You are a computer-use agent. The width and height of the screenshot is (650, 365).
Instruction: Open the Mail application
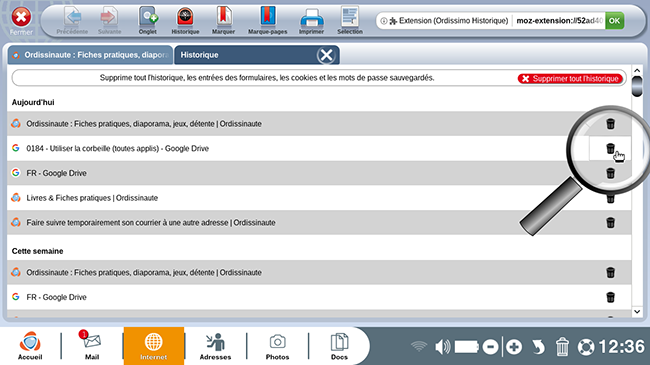point(92,346)
